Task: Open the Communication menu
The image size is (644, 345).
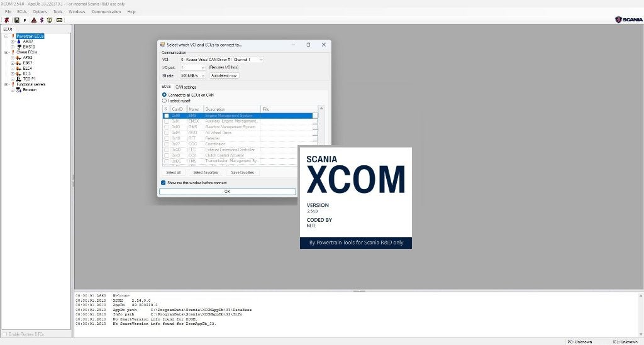Action: (106, 12)
